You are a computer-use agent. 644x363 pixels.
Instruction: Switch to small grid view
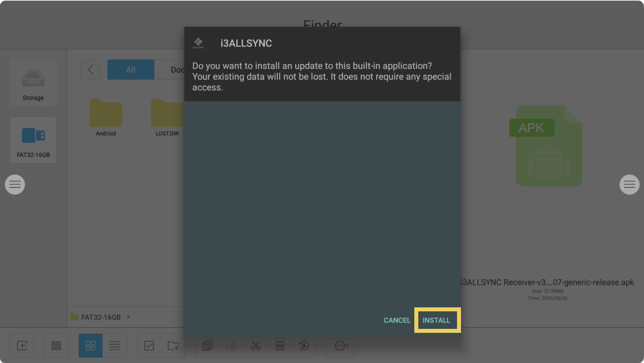[x=56, y=346]
